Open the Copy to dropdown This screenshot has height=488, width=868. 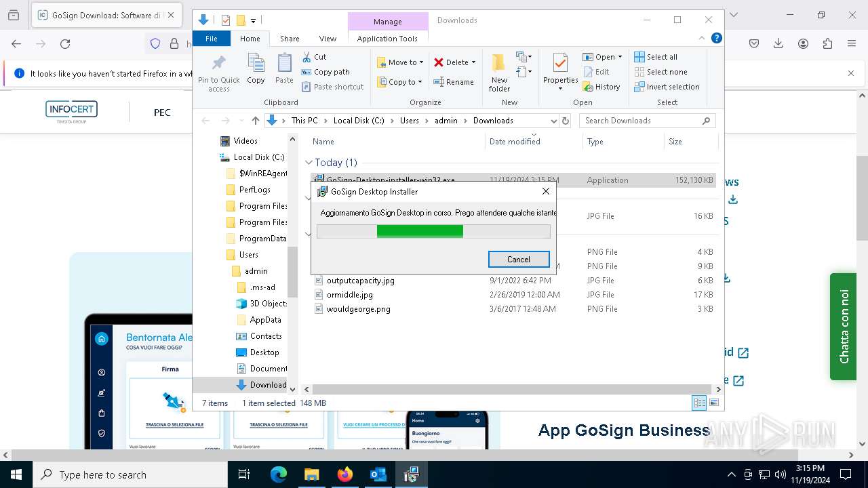(399, 82)
